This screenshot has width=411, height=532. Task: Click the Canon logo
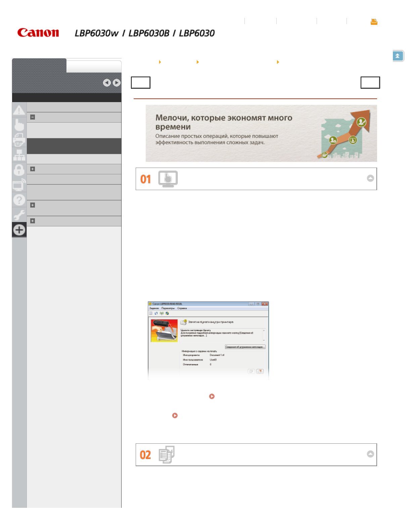(38, 33)
